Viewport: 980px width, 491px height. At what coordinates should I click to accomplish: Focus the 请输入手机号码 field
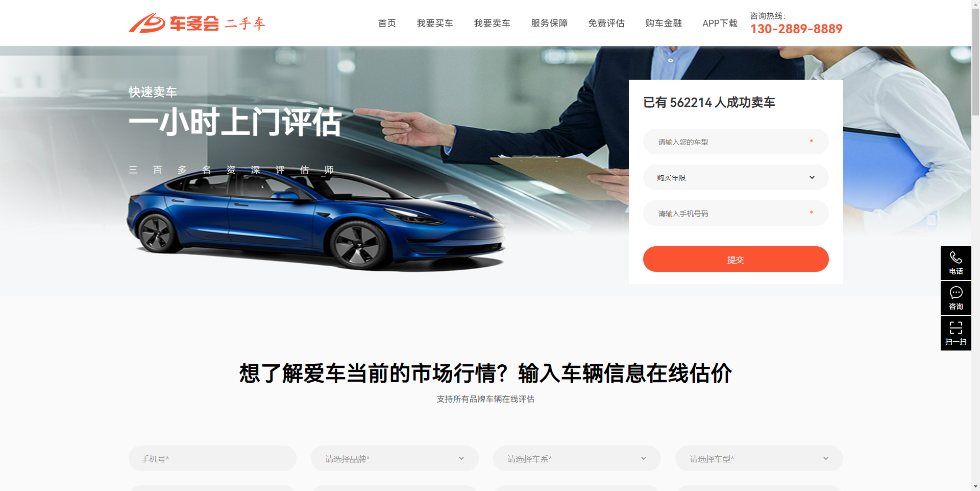[x=736, y=213]
